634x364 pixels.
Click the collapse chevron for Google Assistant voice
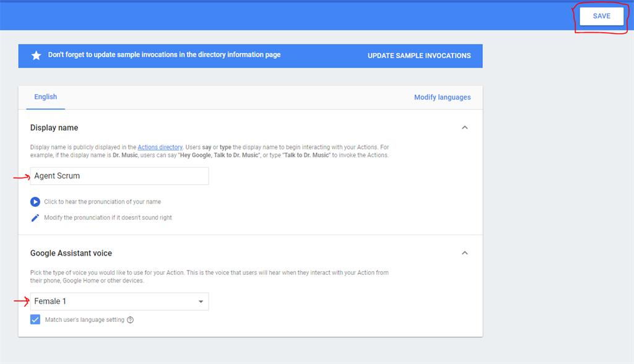(465, 253)
